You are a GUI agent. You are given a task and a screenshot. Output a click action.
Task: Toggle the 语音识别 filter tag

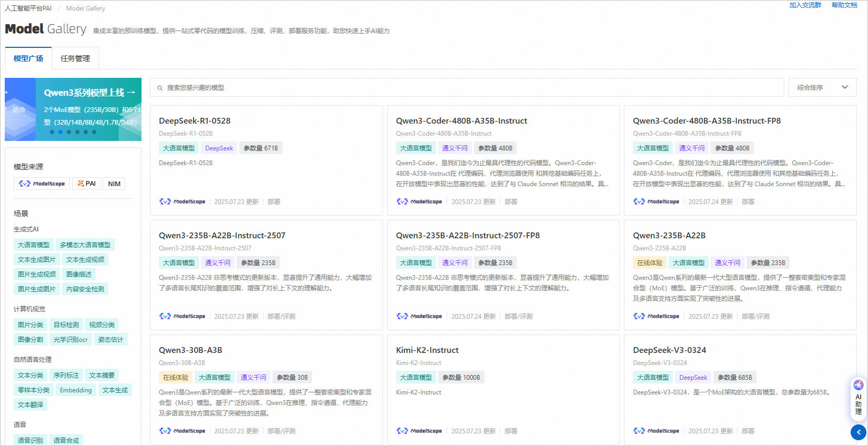pos(31,440)
